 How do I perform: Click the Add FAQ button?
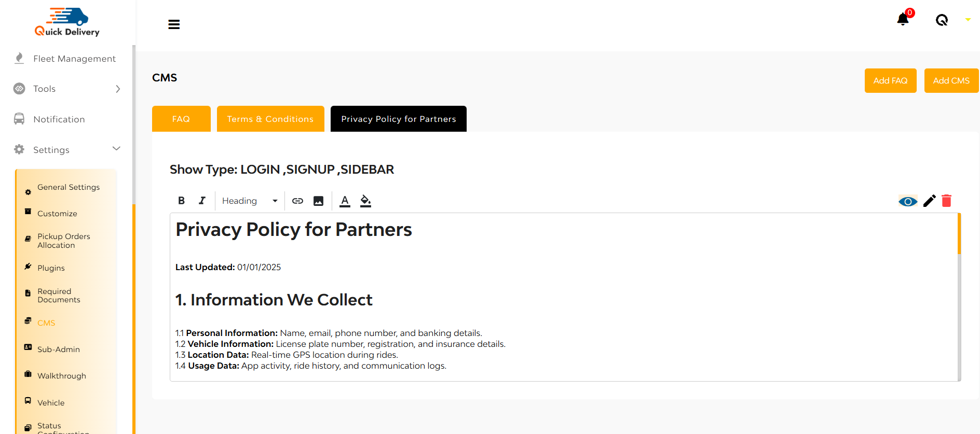pos(890,80)
